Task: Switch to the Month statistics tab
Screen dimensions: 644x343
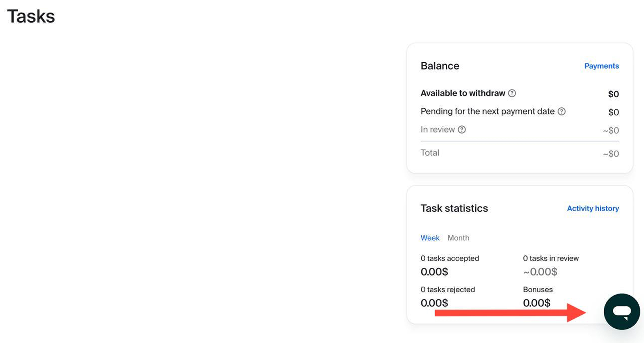Action: click(458, 238)
